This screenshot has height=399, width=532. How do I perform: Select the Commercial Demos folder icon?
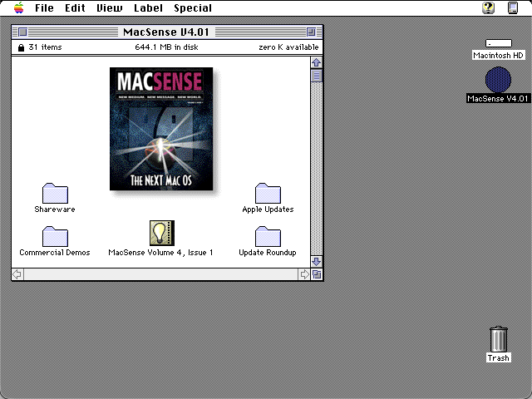pos(55,236)
